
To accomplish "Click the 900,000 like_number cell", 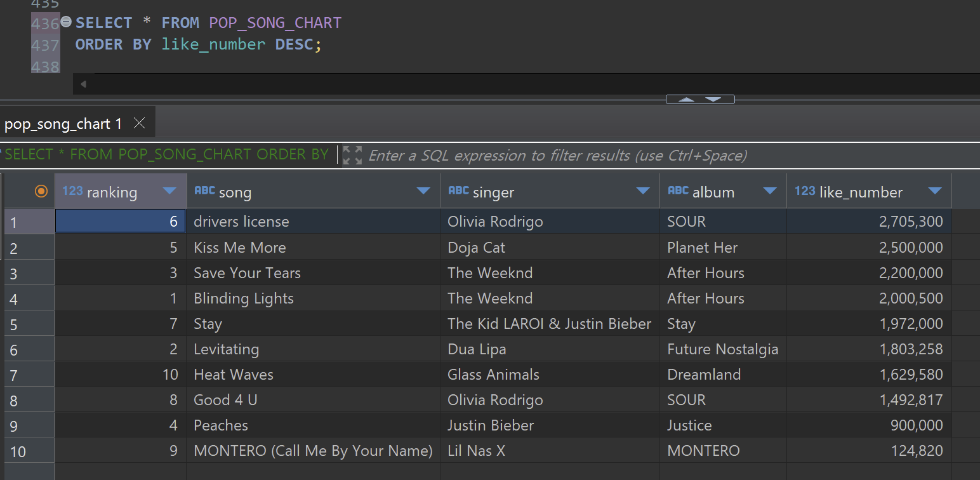I will (x=869, y=425).
